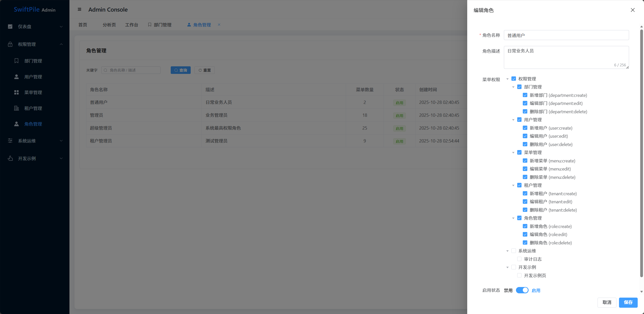Click the lock icon beside 权限管理
Screen dimensions: 644x314
point(10,44)
